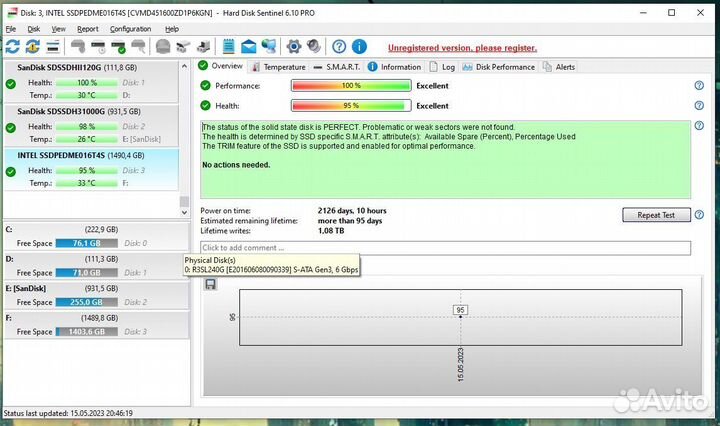Switch to the Temperature tab
The image size is (720, 426).
(279, 67)
